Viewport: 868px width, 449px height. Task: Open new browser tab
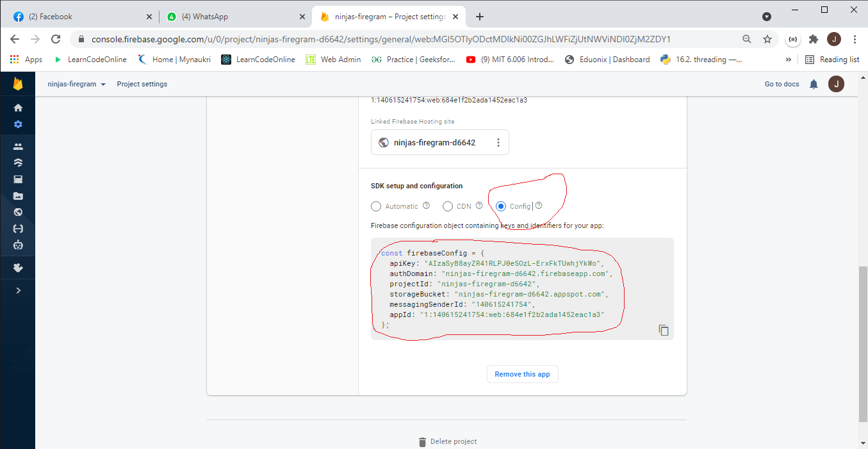tap(480, 17)
